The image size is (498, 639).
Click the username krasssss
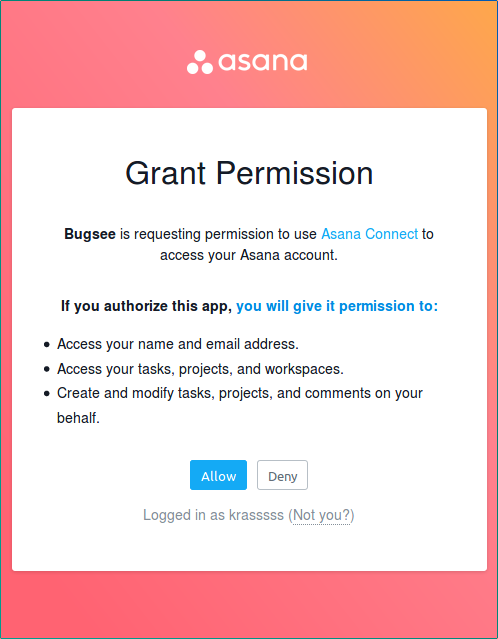click(256, 515)
